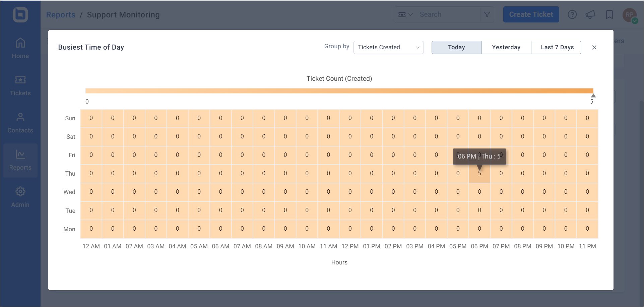The width and height of the screenshot is (644, 307).
Task: Click the Ticket Count gradient legend bar
Action: (x=339, y=90)
